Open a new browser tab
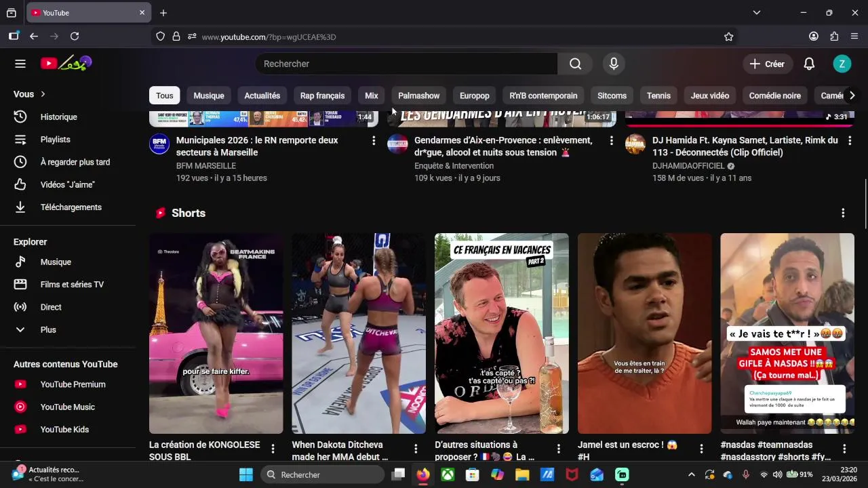Viewport: 868px width, 488px height. click(163, 12)
